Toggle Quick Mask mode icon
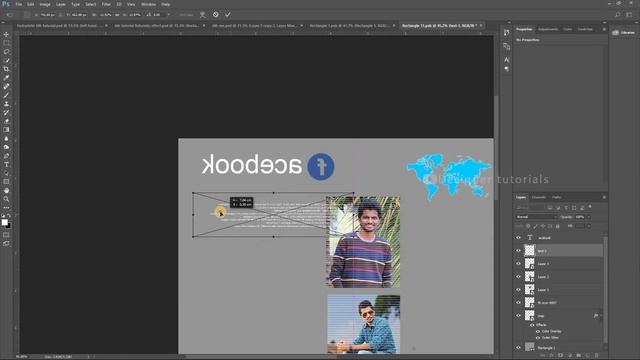This screenshot has width=640, height=360. click(x=6, y=235)
